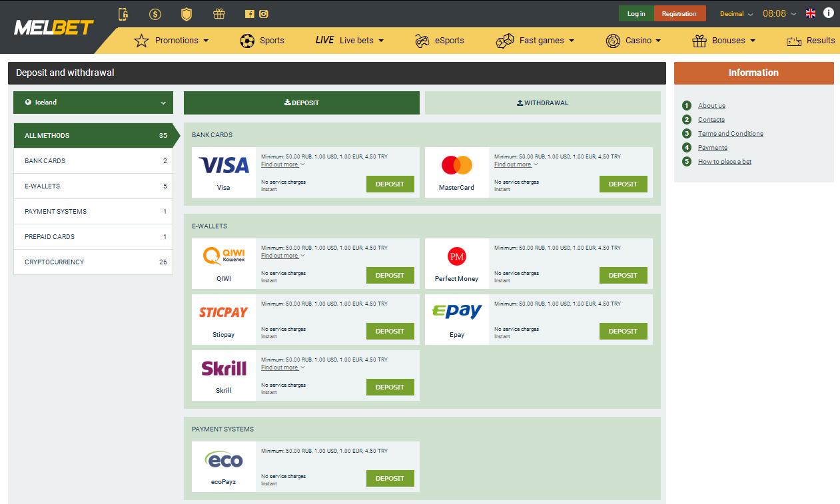The height and width of the screenshot is (504, 840).
Task: Expand Visa 'Find out more' details
Action: click(282, 164)
